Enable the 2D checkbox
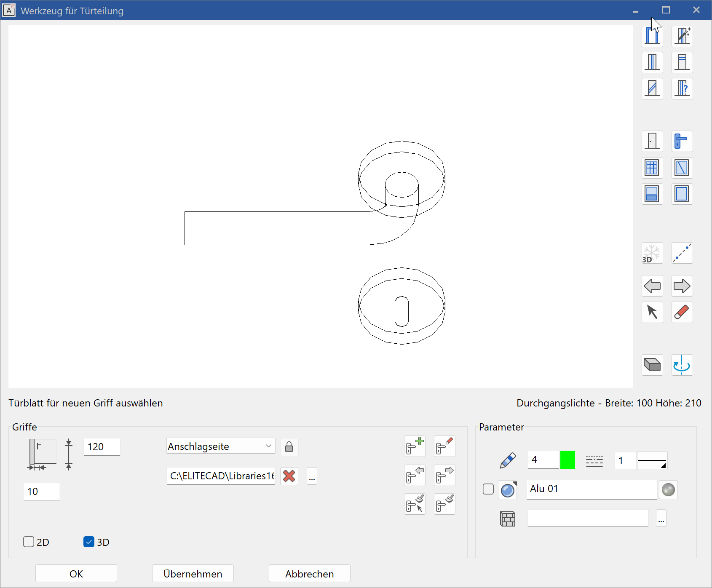The width and height of the screenshot is (712, 588). pyautogui.click(x=29, y=542)
